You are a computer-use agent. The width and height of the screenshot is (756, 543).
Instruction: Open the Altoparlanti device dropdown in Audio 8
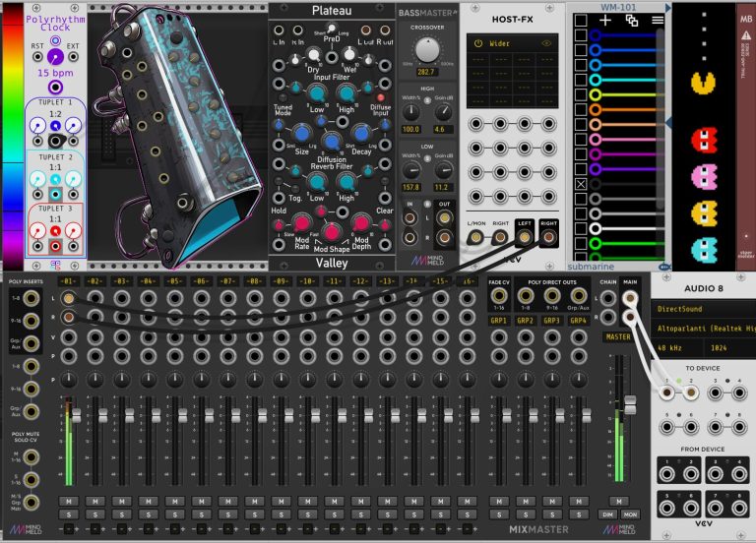pos(703,329)
